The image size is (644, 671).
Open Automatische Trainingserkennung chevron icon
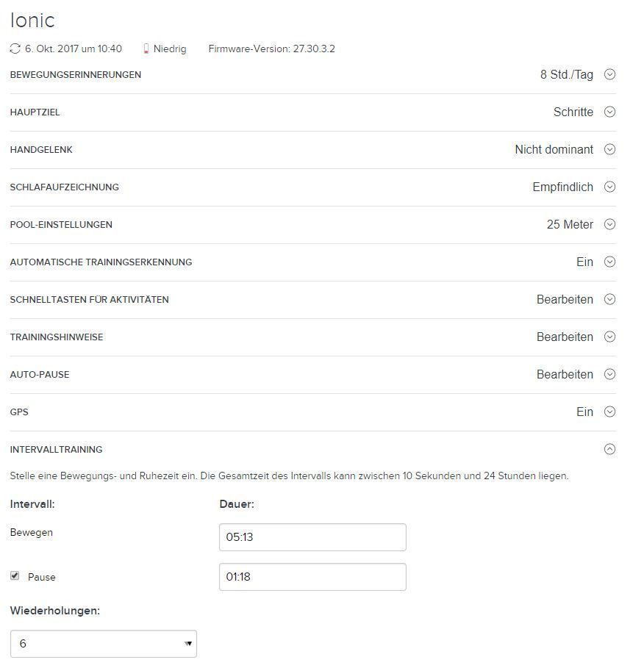(x=609, y=262)
